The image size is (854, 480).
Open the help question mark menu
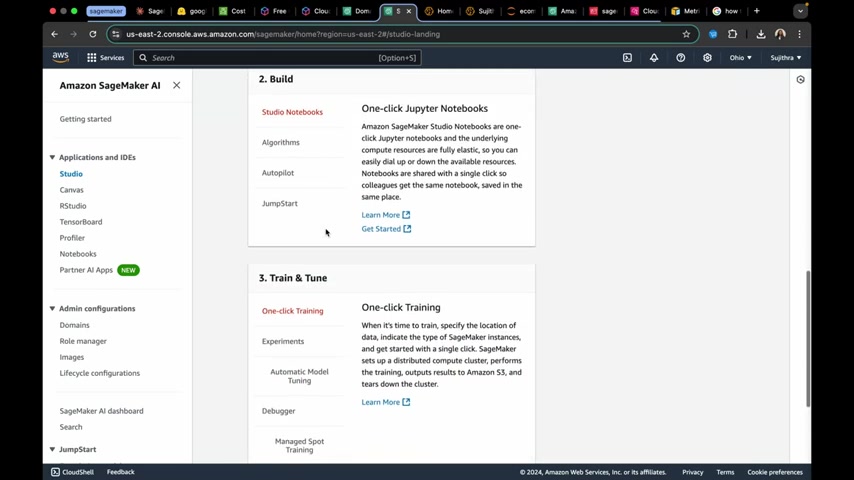pos(680,58)
